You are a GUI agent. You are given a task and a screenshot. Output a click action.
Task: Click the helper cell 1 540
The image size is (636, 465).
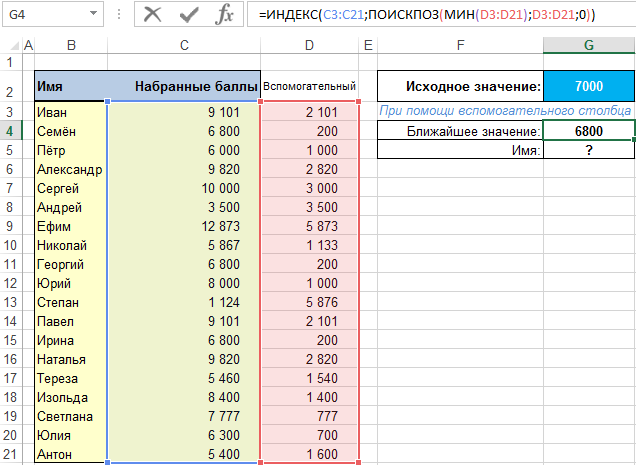(x=309, y=378)
